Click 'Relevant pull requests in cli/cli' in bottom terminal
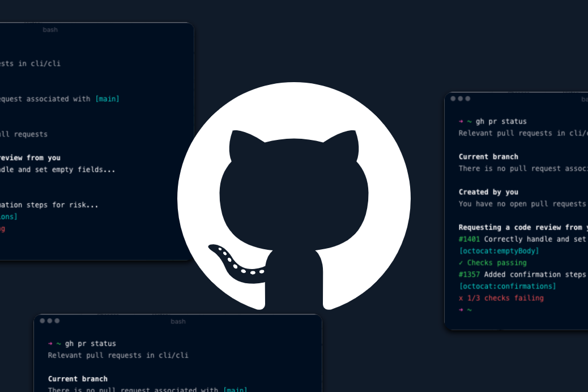The width and height of the screenshot is (588, 392). (x=118, y=355)
